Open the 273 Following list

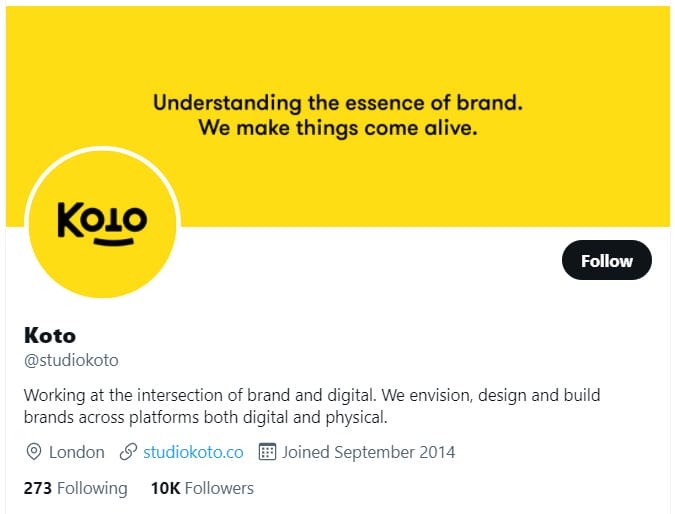76,488
